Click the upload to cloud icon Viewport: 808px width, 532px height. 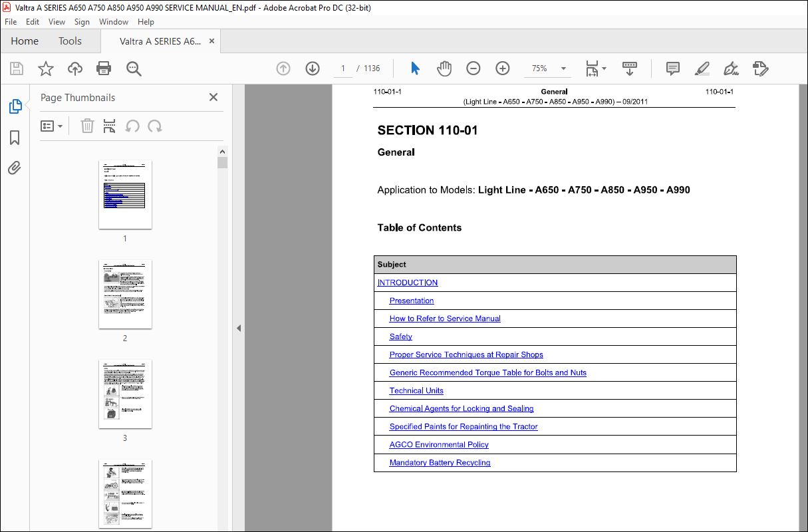pyautogui.click(x=75, y=68)
